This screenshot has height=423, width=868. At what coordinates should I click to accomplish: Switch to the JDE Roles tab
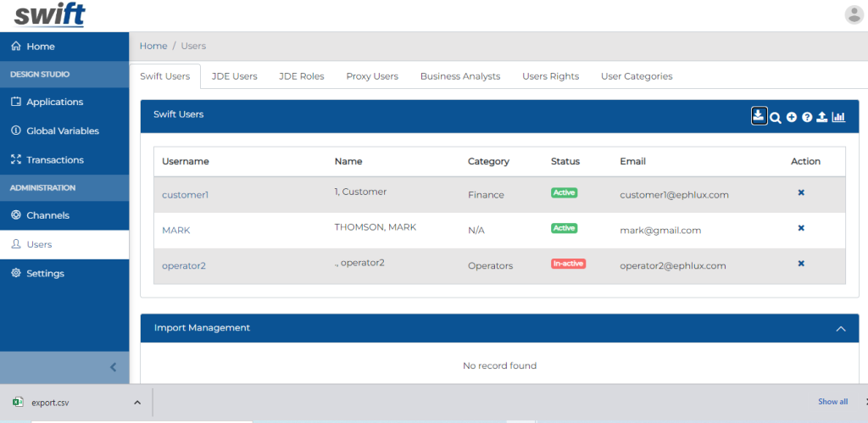(301, 76)
